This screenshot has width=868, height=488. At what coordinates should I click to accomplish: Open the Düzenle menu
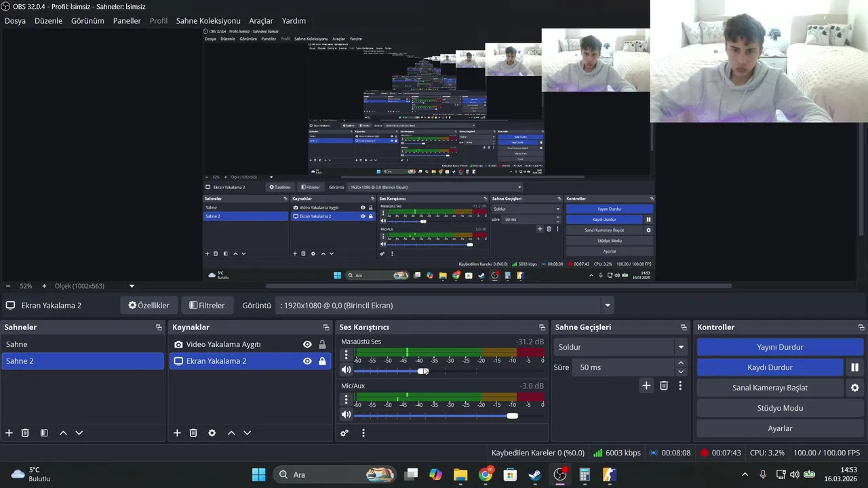[x=48, y=21]
